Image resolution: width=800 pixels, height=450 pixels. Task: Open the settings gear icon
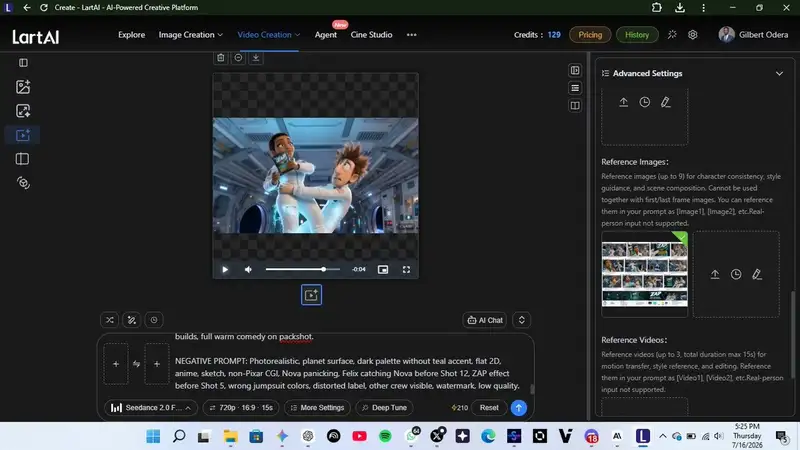[692, 35]
